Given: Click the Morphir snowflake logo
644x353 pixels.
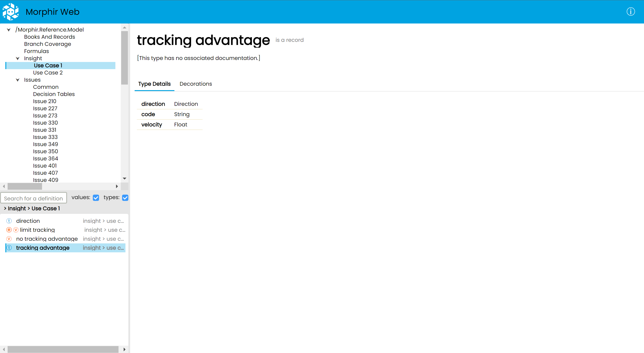Looking at the screenshot, I should pyautogui.click(x=11, y=11).
